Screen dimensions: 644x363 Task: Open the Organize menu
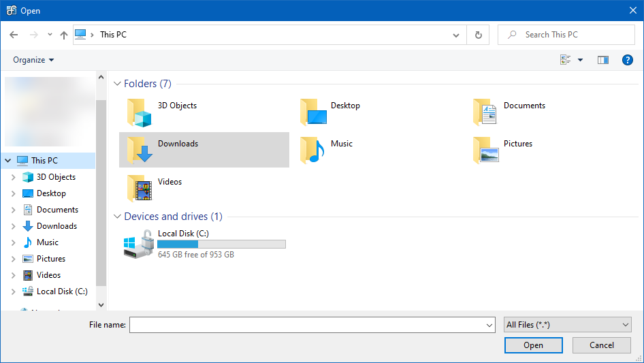[x=33, y=60]
